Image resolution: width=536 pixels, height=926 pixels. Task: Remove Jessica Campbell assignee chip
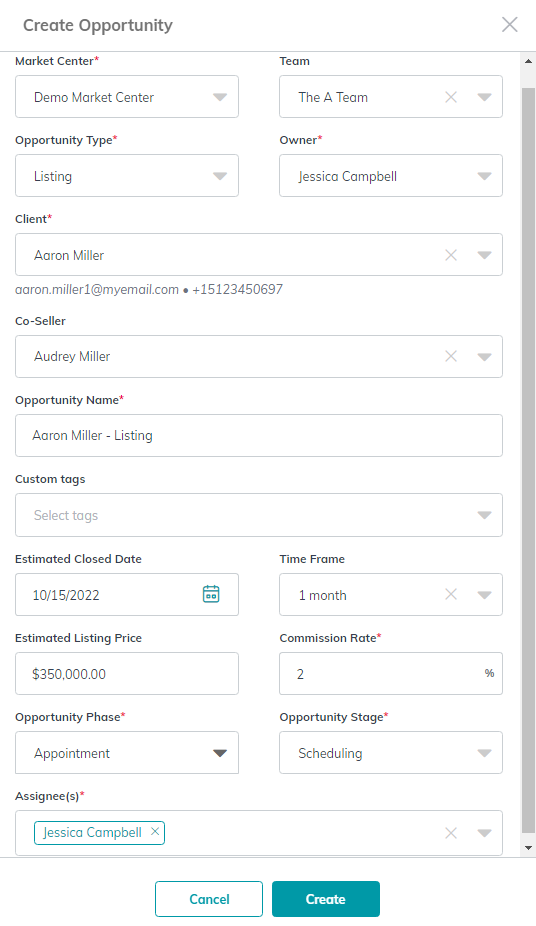155,832
